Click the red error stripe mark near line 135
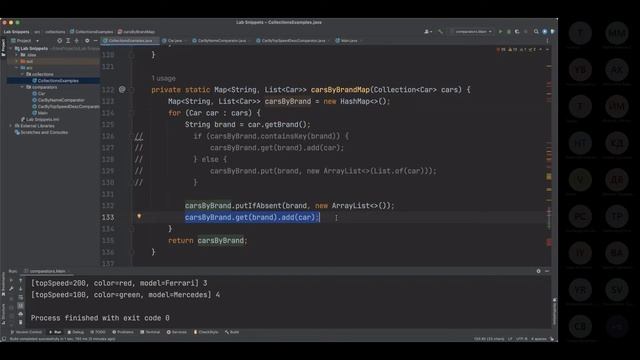The height and width of the screenshot is (360, 640). coord(549,242)
